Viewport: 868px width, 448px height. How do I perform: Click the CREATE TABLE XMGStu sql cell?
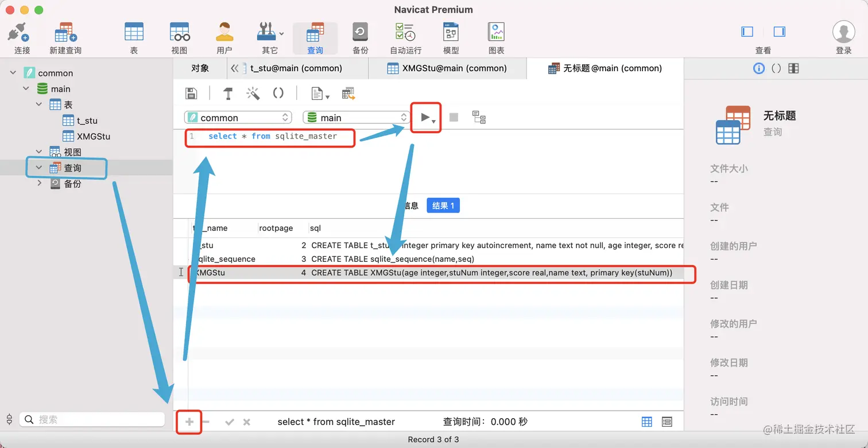492,273
